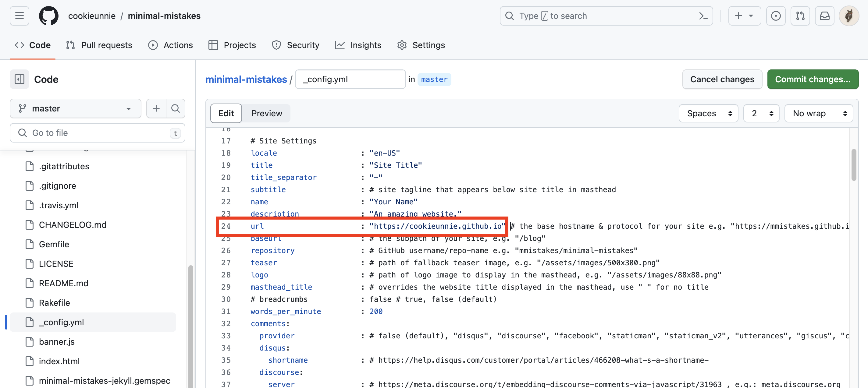
Task: Click the minimal-mistakes breadcrumb link
Action: tap(246, 79)
